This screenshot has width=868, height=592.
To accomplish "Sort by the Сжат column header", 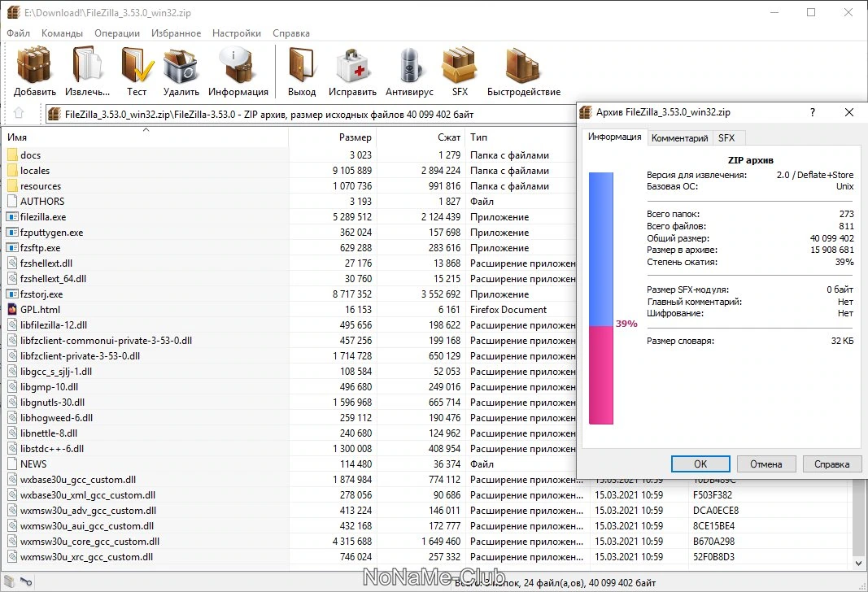I will coord(421,137).
